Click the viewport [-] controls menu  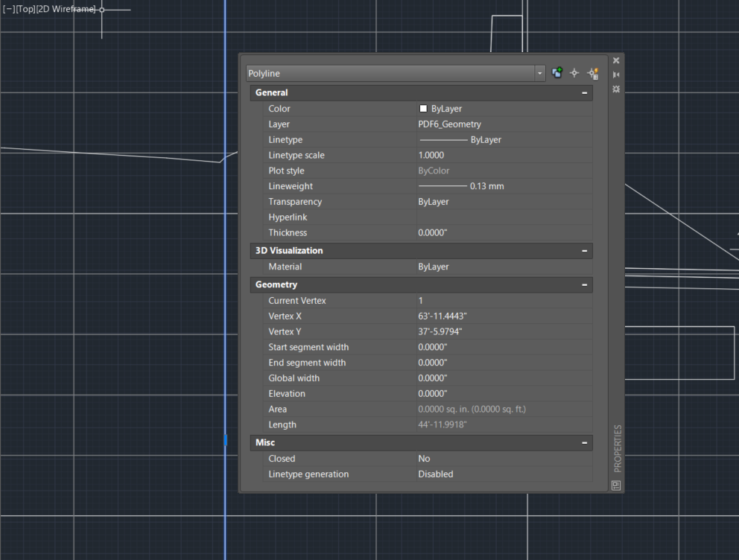(8, 9)
